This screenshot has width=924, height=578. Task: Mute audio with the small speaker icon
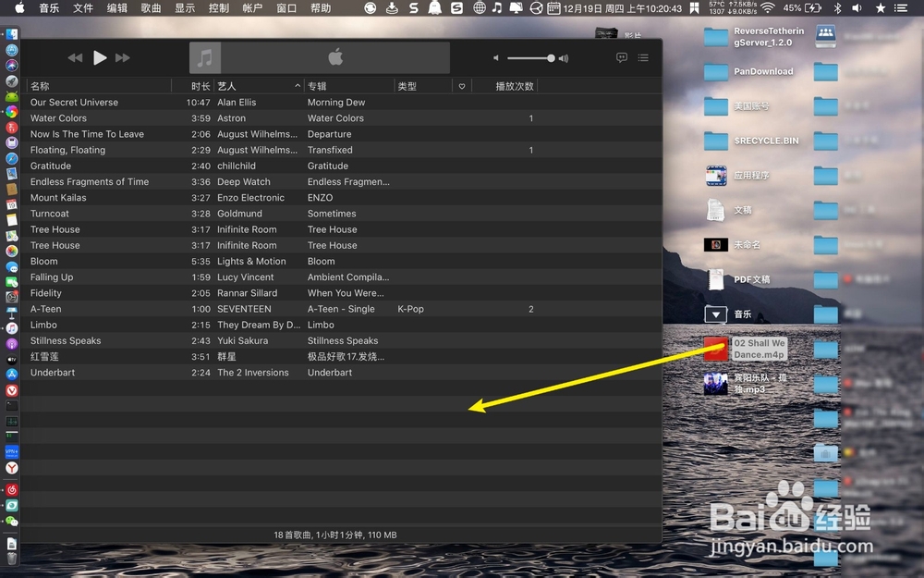point(499,57)
